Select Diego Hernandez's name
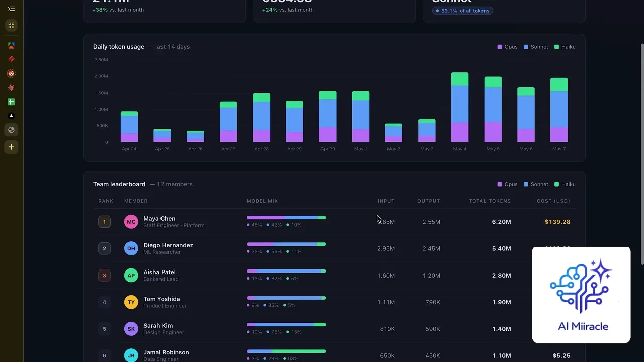This screenshot has width=644, height=362. (x=168, y=245)
